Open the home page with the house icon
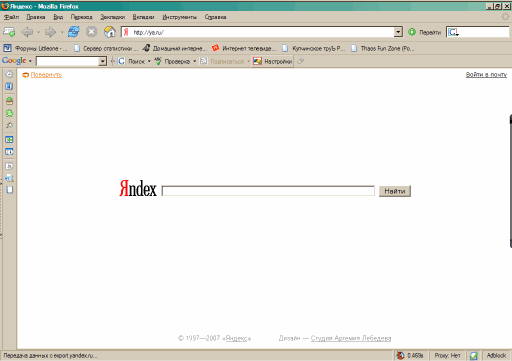This screenshot has width=512, height=361. coord(110,32)
